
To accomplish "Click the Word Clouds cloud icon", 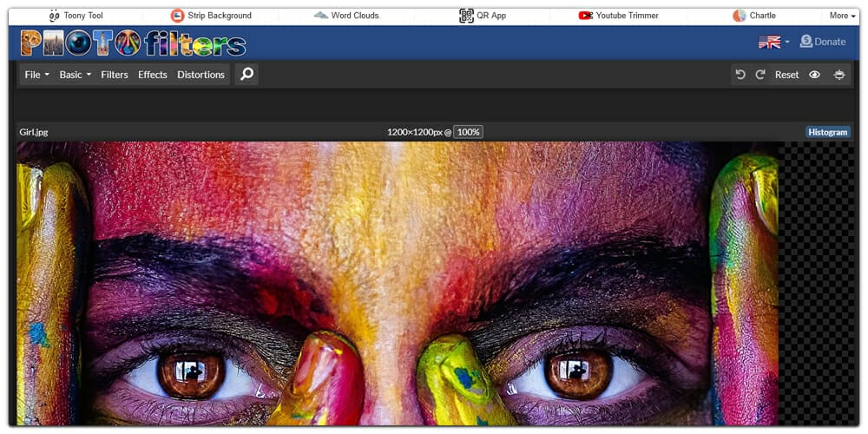I will (x=321, y=16).
